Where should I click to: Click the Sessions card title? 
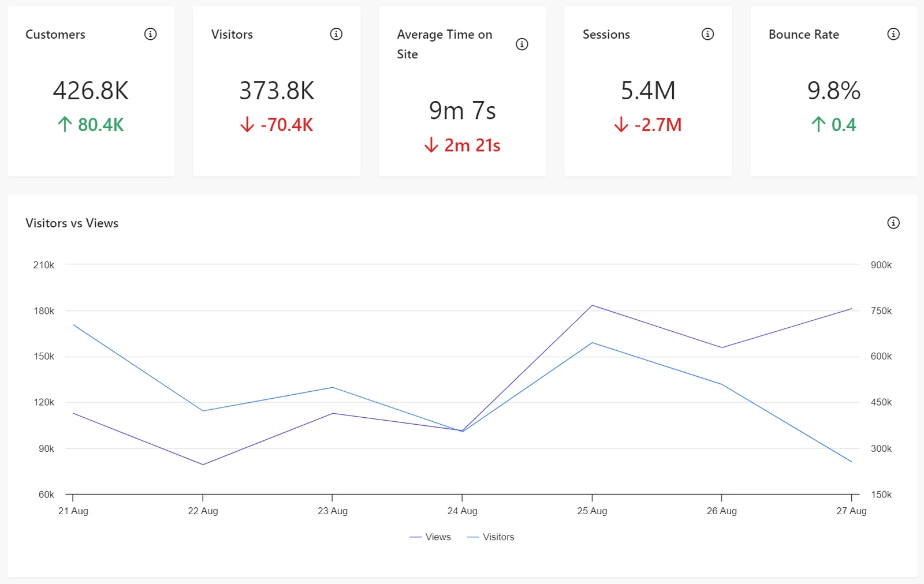pos(606,35)
